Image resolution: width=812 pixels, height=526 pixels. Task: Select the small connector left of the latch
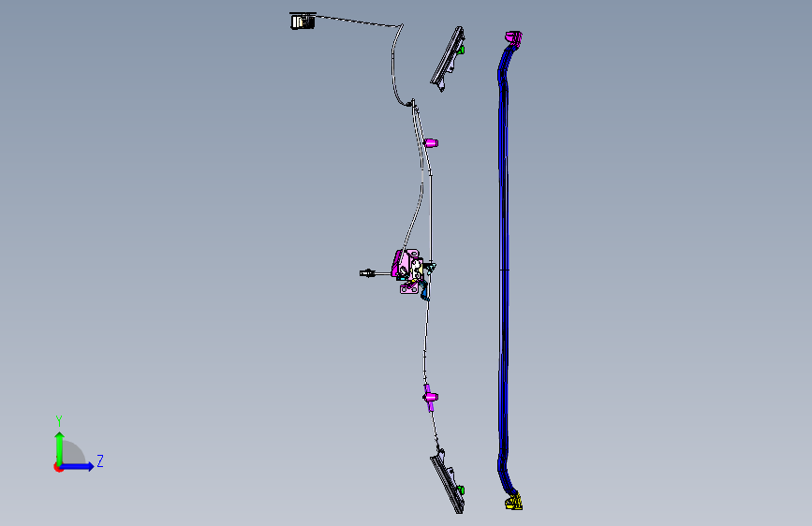point(368,273)
